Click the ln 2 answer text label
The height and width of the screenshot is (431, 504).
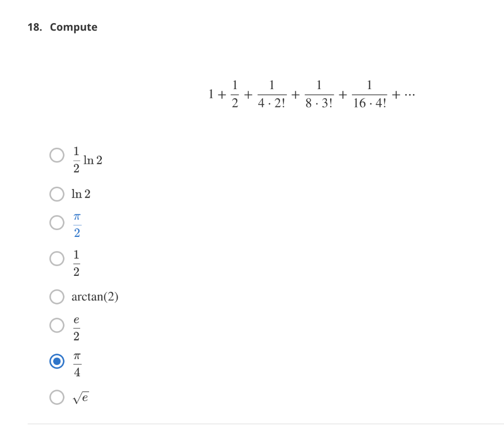point(81,194)
